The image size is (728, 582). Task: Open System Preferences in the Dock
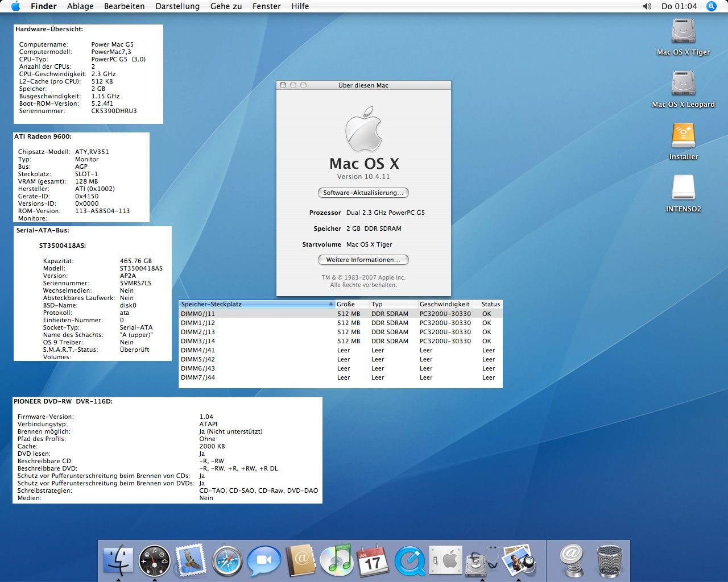[445, 560]
